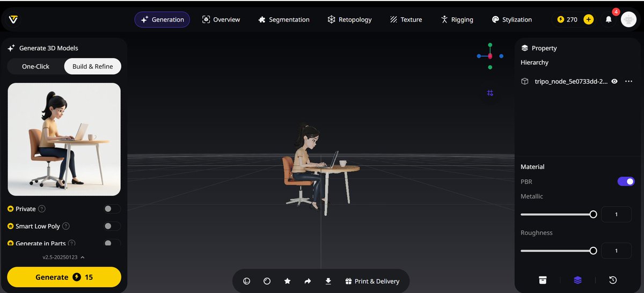This screenshot has height=293, width=644.
Task: Click the Roughness value input field
Action: point(616,251)
